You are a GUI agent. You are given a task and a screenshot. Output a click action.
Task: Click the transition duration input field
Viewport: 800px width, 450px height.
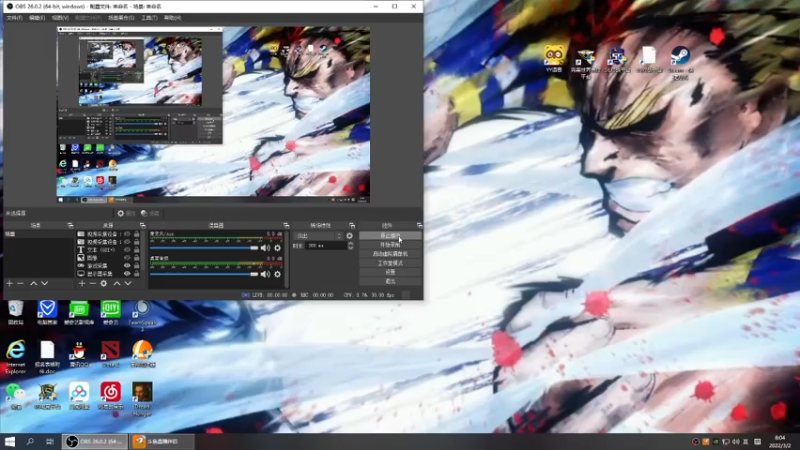click(327, 245)
